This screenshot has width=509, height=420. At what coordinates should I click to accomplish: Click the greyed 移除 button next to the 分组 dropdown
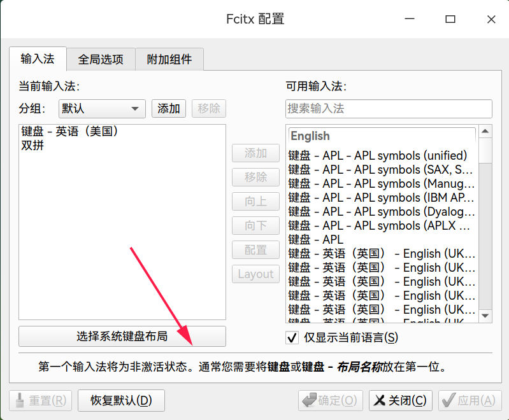(209, 109)
